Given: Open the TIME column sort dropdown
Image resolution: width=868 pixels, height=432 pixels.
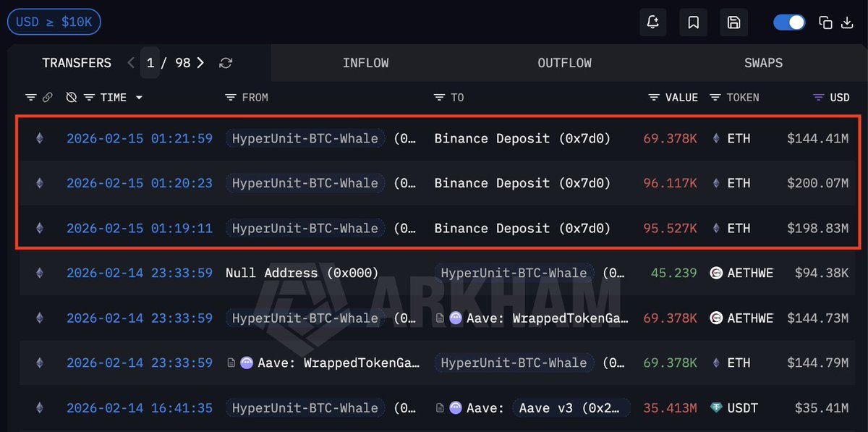Looking at the screenshot, I should 139,97.
